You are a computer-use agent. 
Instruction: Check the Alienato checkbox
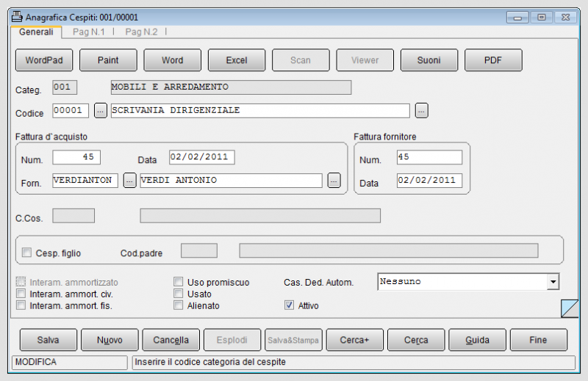[x=178, y=305]
